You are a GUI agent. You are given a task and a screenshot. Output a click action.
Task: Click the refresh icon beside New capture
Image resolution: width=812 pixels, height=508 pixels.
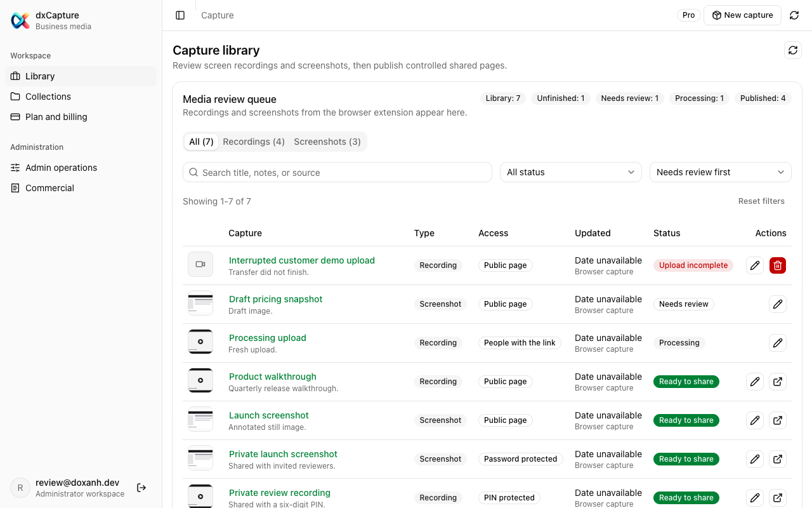794,15
